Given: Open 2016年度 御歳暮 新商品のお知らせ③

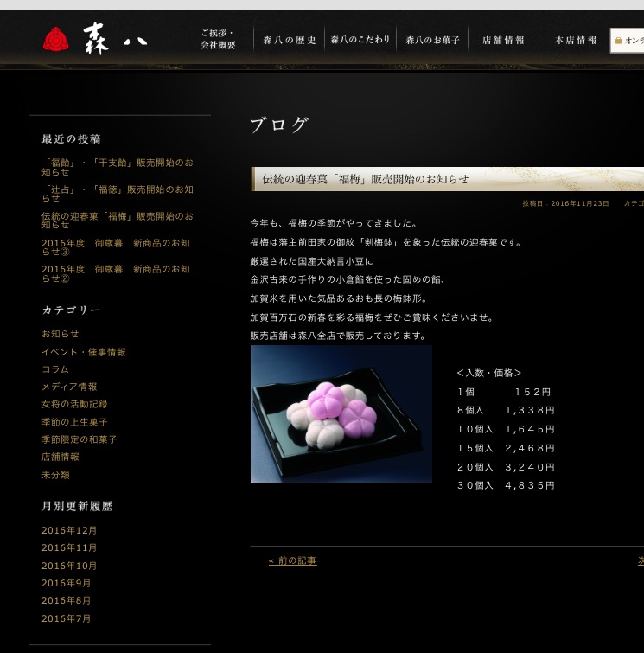Looking at the screenshot, I should (x=116, y=247).
